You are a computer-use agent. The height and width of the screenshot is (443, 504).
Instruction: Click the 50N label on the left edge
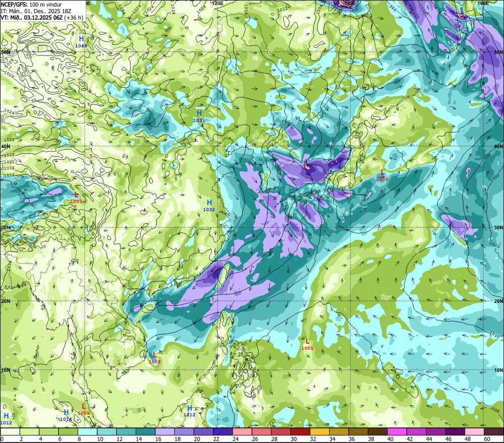tap(6, 52)
